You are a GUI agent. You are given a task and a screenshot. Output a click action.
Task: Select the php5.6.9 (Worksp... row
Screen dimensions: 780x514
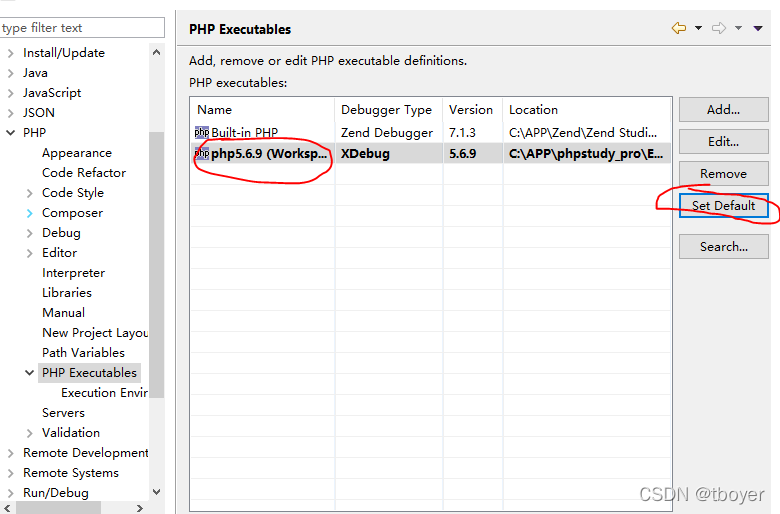[x=431, y=153]
